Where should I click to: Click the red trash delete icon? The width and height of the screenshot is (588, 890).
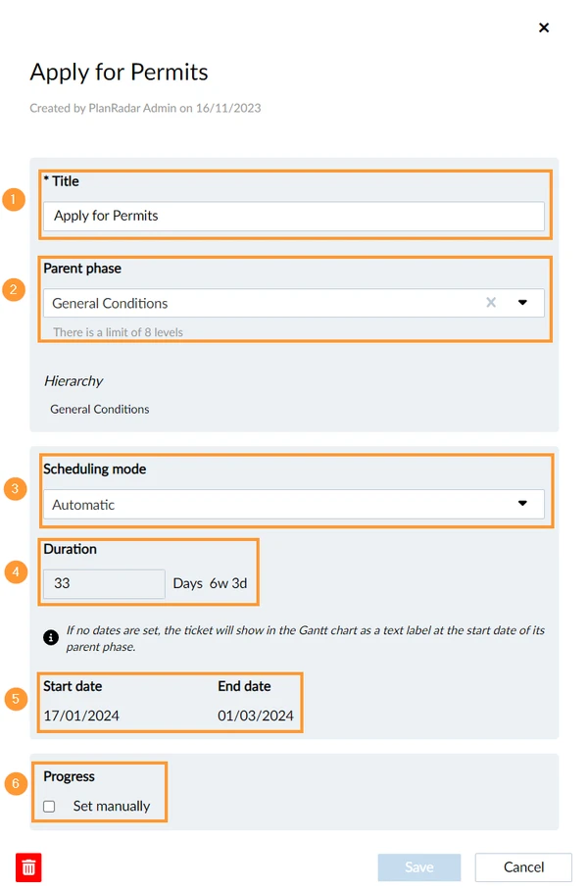[28, 866]
